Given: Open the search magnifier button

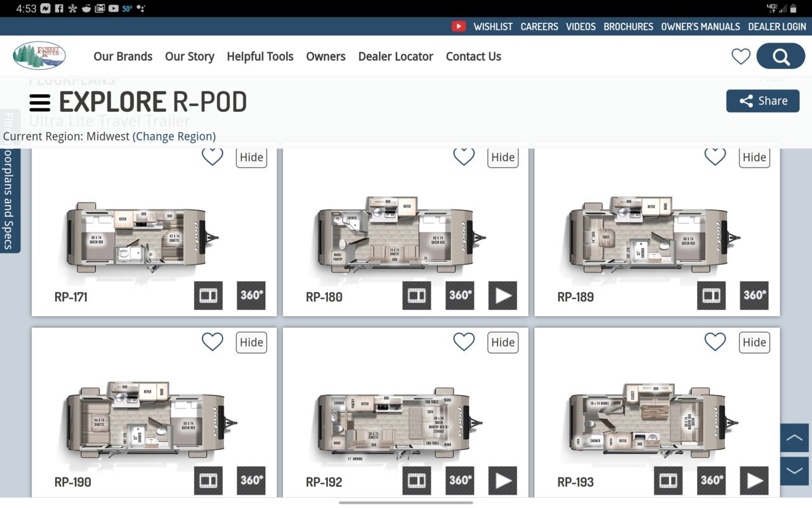Looking at the screenshot, I should coord(781,57).
